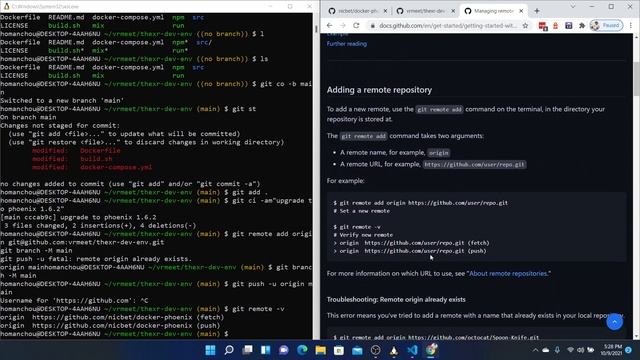The image size is (640, 360).
Task: Open the purple extension icon in toolbar
Action: pyautogui.click(x=569, y=25)
